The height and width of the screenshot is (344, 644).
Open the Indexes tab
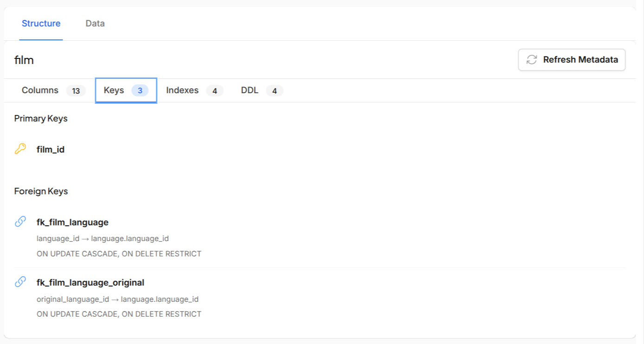click(x=182, y=90)
